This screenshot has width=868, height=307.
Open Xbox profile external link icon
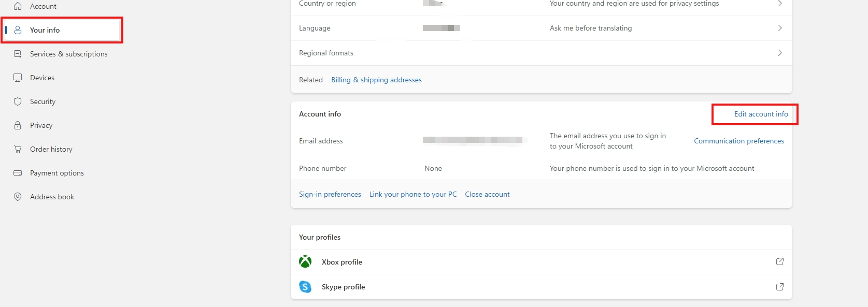(779, 262)
